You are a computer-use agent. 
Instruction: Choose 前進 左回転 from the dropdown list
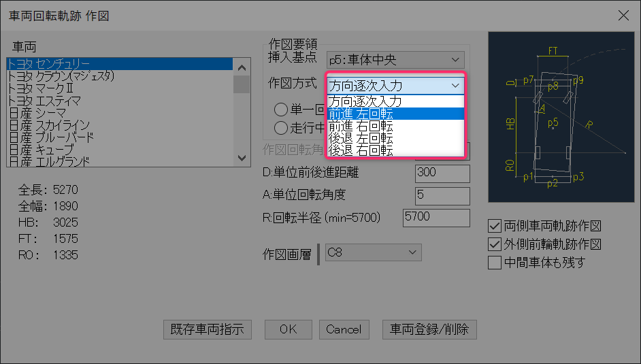point(395,114)
